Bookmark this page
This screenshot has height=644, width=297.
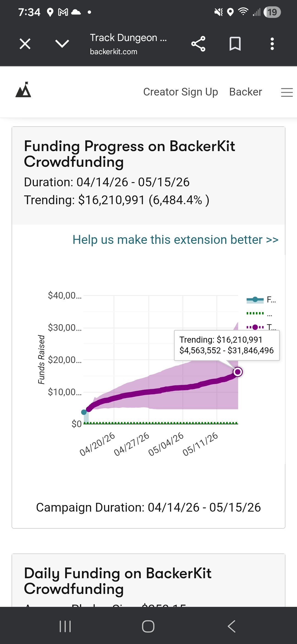coord(235,44)
